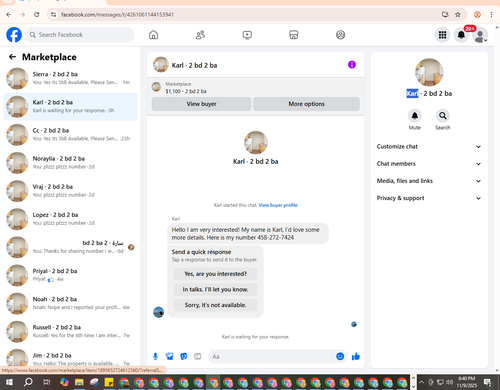This screenshot has width=500, height=390.
Task: Click the $1,100 - 2 bd 2 ba listing
Action: (x=186, y=91)
